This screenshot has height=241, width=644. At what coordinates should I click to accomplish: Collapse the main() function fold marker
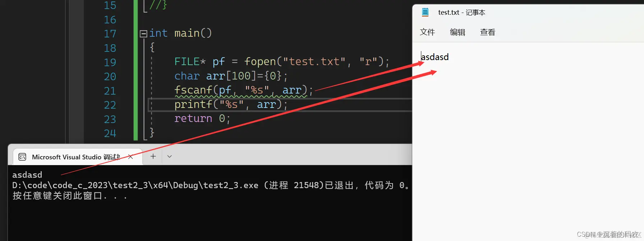[x=144, y=34]
